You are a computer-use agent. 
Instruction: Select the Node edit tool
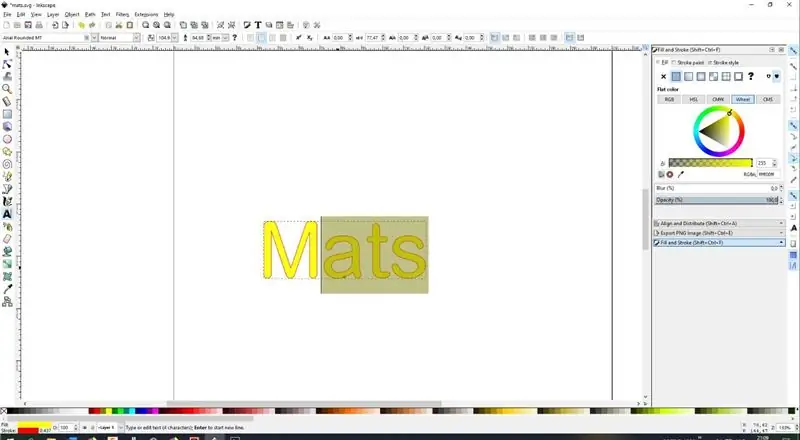pyautogui.click(x=7, y=64)
